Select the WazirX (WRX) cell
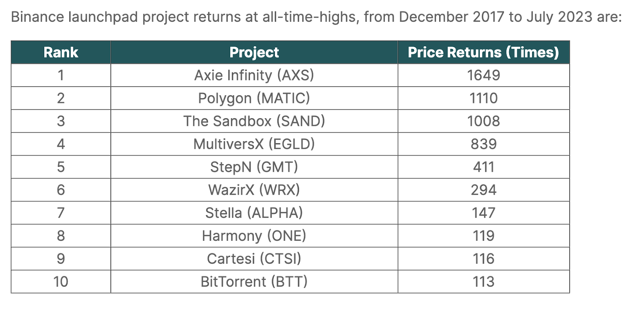This screenshot has height=310, width=644. [x=254, y=190]
